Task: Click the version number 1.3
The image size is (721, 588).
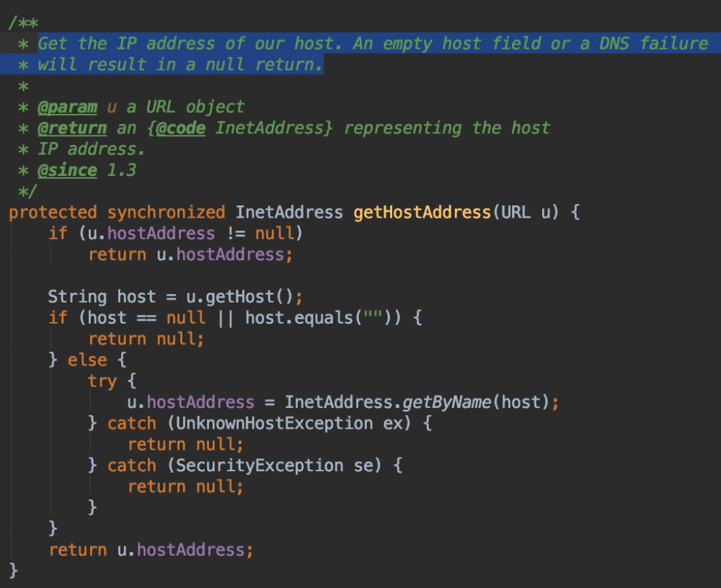Action: (x=122, y=171)
